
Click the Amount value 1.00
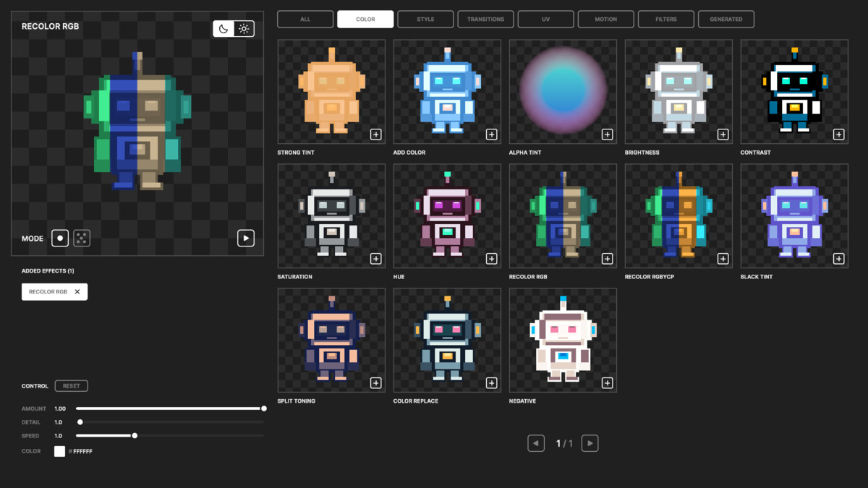(x=60, y=408)
